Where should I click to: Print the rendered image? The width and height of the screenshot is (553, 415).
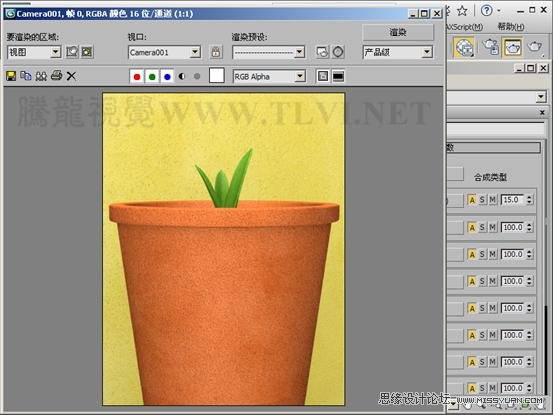pos(56,75)
